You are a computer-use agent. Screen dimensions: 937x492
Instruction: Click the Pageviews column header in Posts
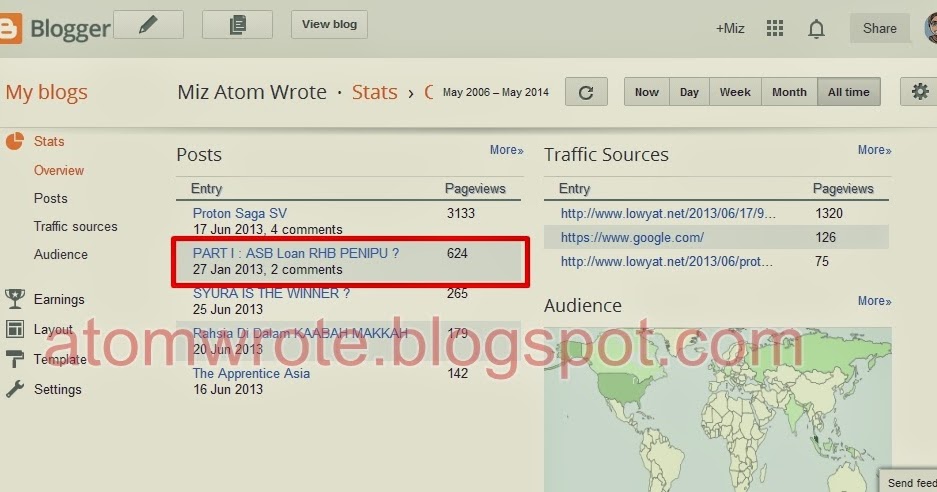pyautogui.click(x=475, y=189)
